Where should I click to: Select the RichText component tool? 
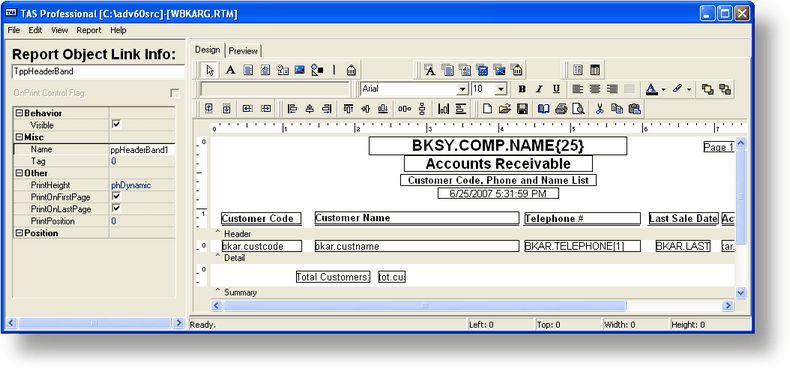coord(265,70)
